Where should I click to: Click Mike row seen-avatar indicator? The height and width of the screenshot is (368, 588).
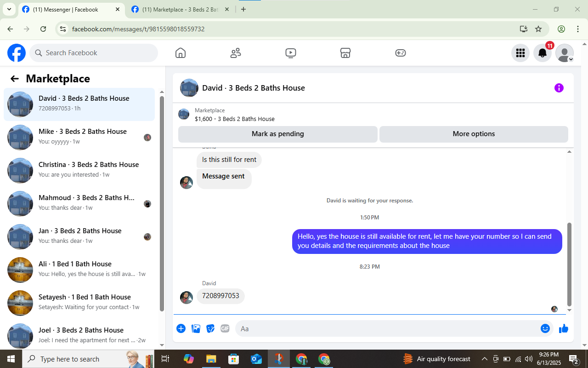click(147, 138)
